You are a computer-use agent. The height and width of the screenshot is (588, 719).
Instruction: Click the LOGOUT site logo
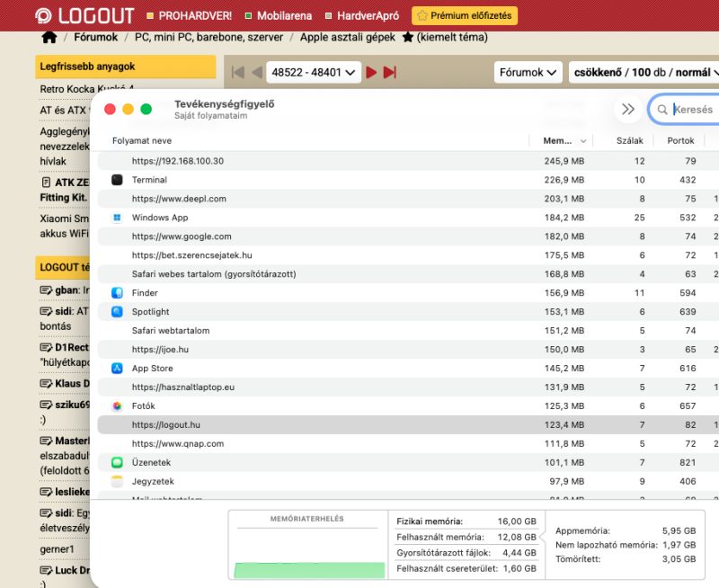(84, 15)
